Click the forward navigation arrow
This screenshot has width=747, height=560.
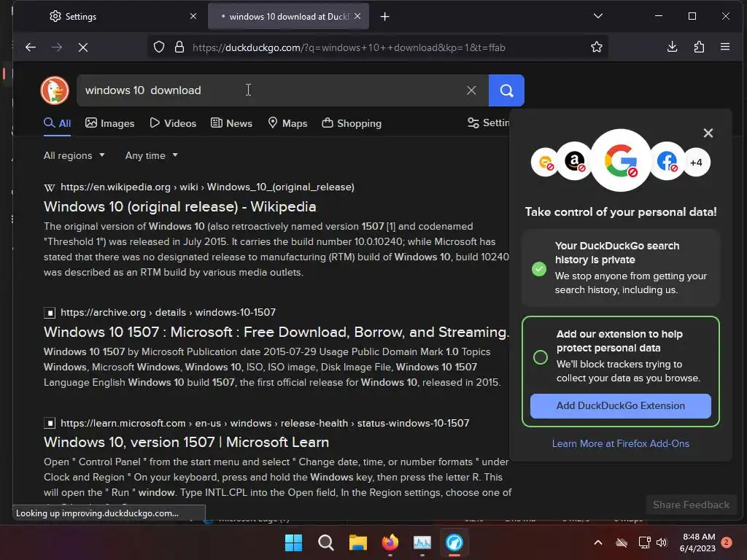click(x=57, y=47)
